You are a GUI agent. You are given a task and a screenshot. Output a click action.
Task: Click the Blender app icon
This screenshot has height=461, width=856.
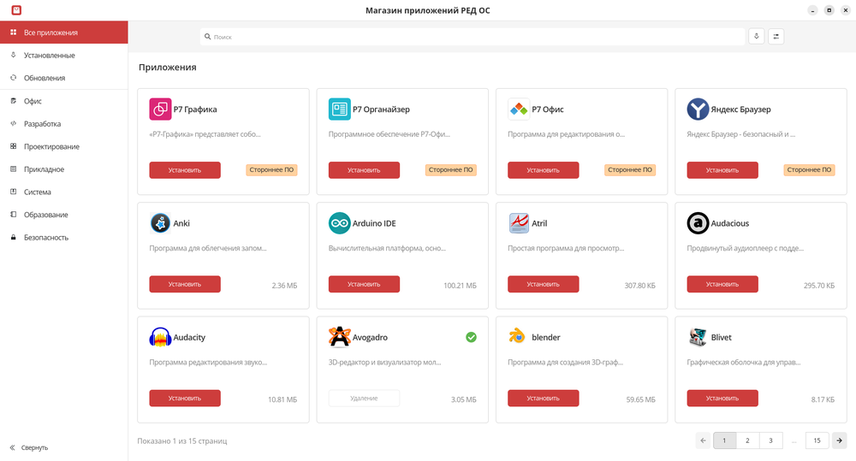pyautogui.click(x=518, y=337)
